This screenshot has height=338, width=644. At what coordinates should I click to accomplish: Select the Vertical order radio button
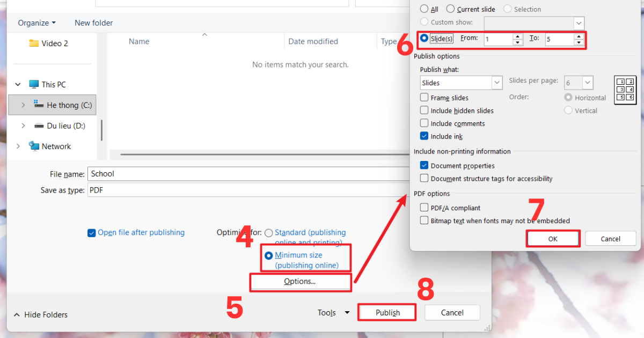point(568,111)
